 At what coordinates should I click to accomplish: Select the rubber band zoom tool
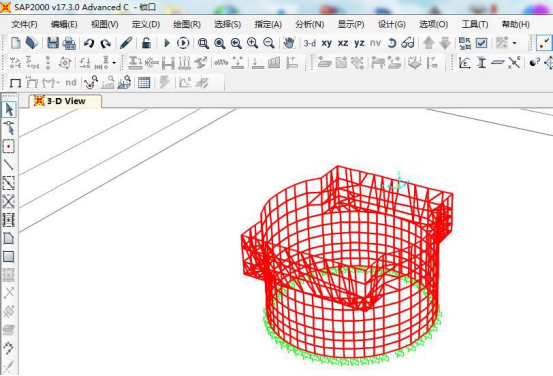coord(203,43)
